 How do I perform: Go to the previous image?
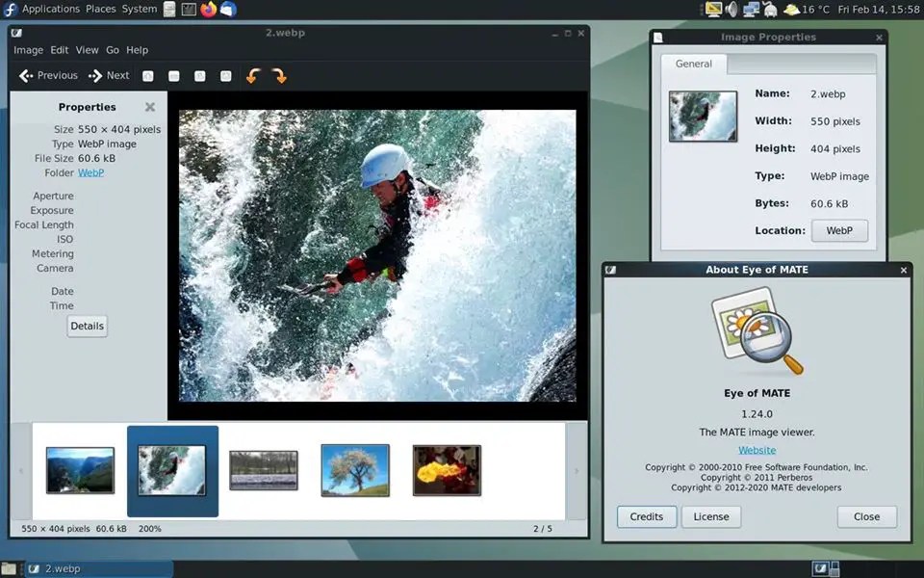48,75
